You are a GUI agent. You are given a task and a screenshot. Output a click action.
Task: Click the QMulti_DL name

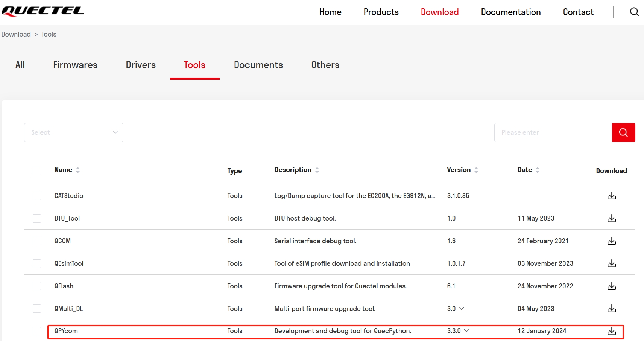coord(68,309)
